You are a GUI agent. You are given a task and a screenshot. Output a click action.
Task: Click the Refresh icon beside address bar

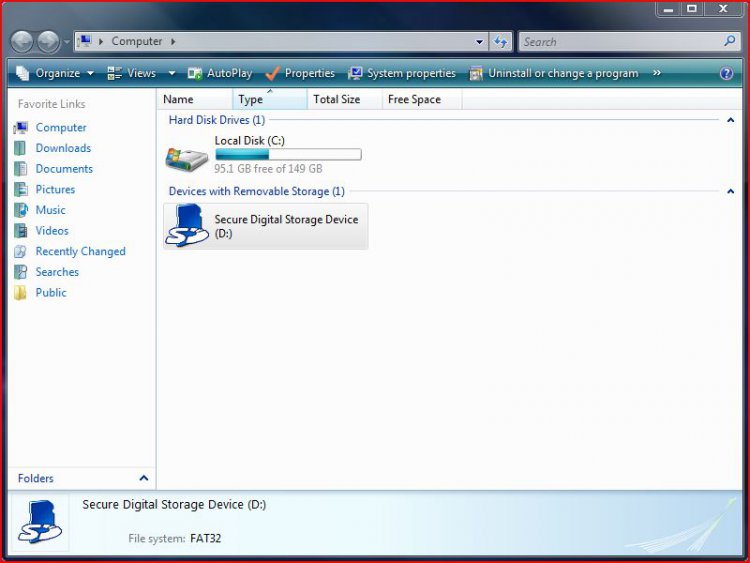[501, 42]
